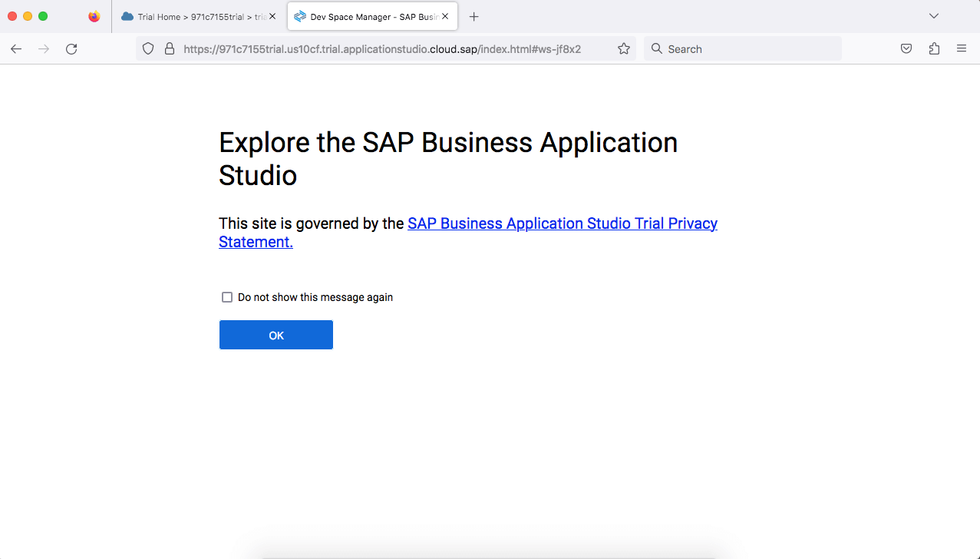980x559 pixels.
Task: Click the OK button
Action: pyautogui.click(x=276, y=335)
